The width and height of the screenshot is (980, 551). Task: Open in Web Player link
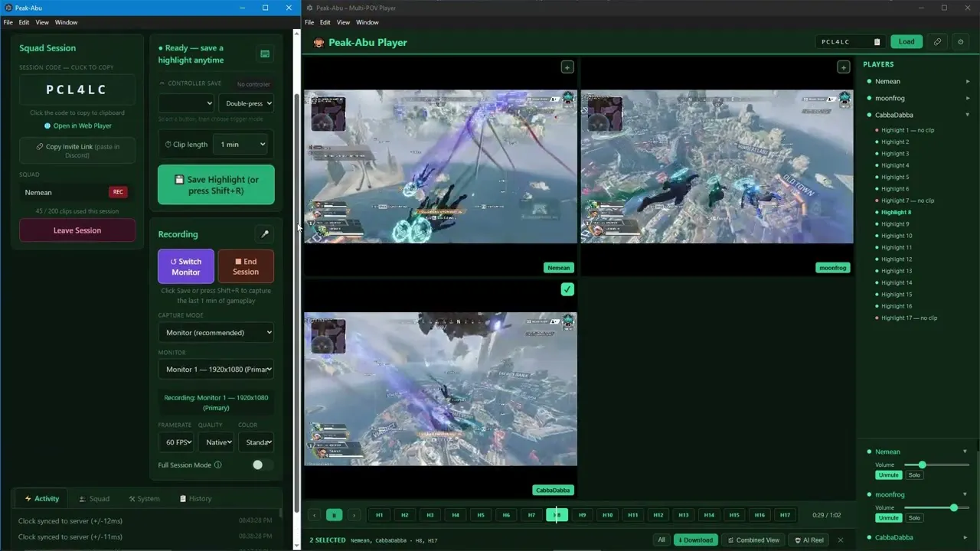(x=77, y=126)
